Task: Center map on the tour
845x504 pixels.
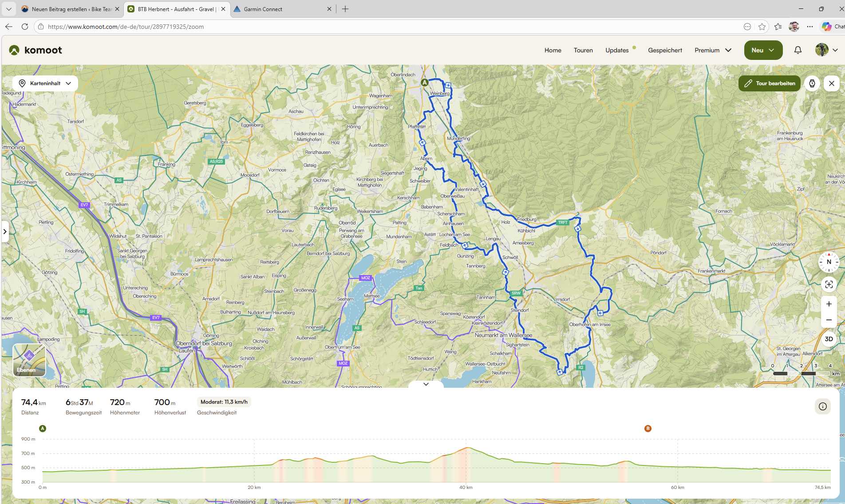Action: [x=828, y=284]
